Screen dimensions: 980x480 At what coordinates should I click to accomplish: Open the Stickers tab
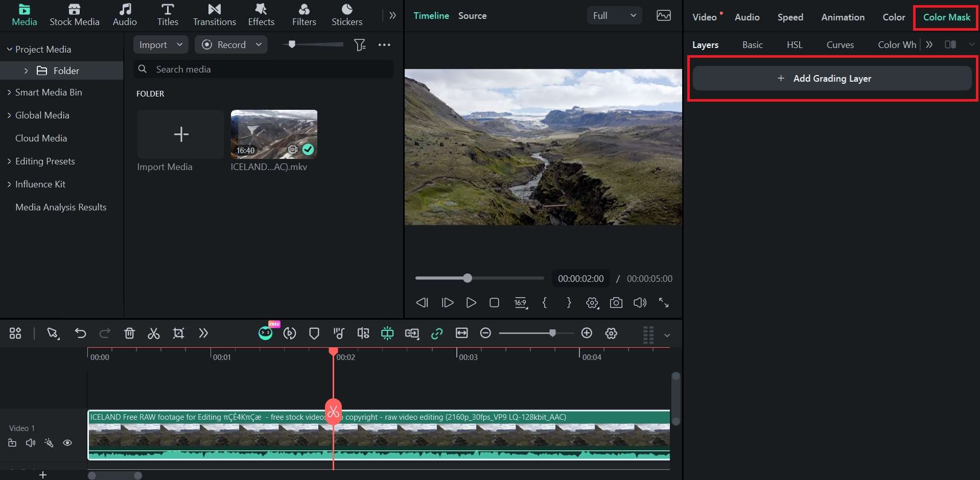(x=347, y=15)
